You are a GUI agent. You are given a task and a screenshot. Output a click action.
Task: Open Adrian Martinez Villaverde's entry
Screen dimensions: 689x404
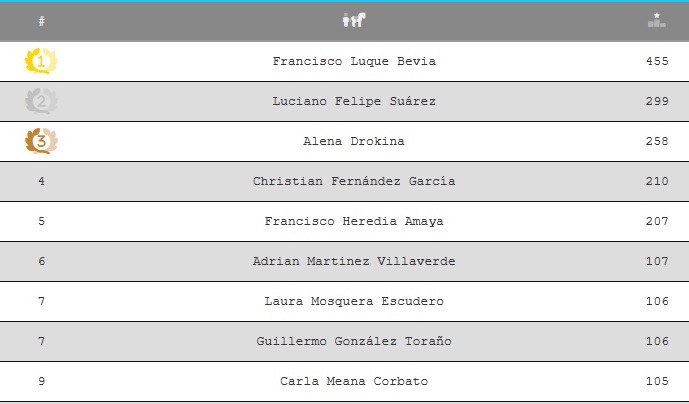click(354, 262)
